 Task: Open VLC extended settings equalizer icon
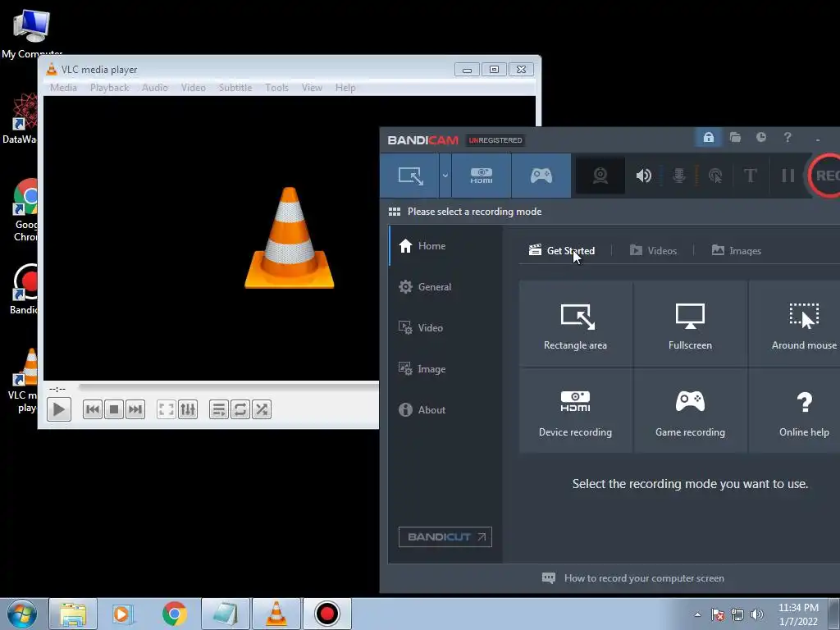pyautogui.click(x=188, y=410)
